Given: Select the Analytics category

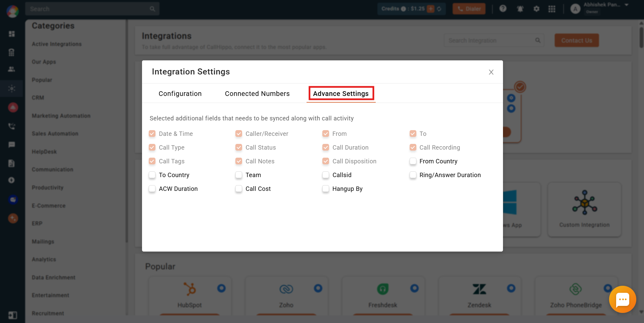Looking at the screenshot, I should pyautogui.click(x=44, y=259).
